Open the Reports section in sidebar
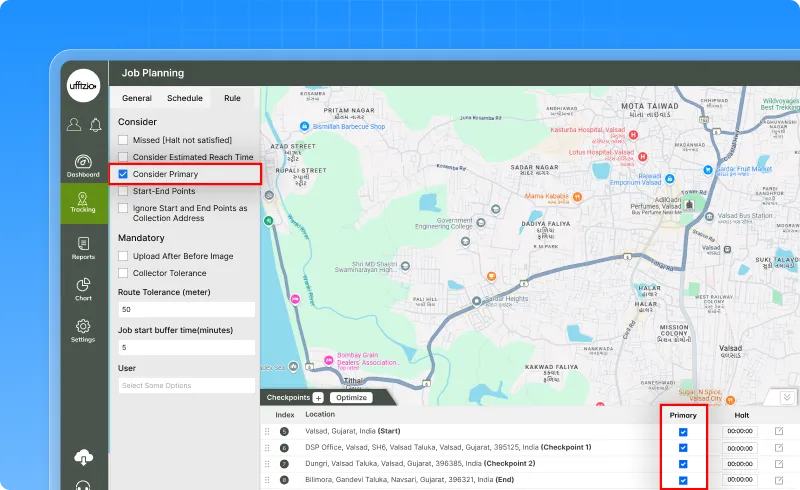Screen dimensions: 800x490 point(83,247)
